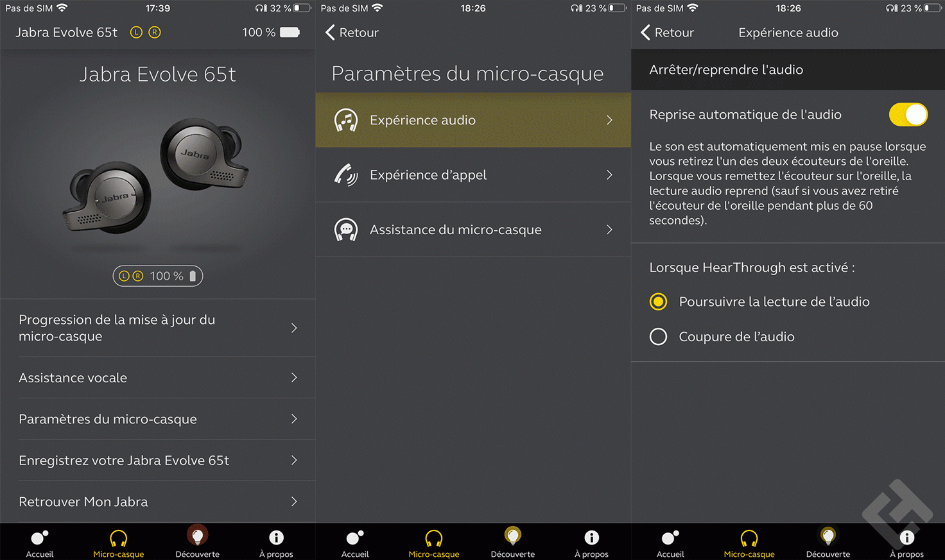Switch to Micro-casque tab label, middle screen

point(433,554)
